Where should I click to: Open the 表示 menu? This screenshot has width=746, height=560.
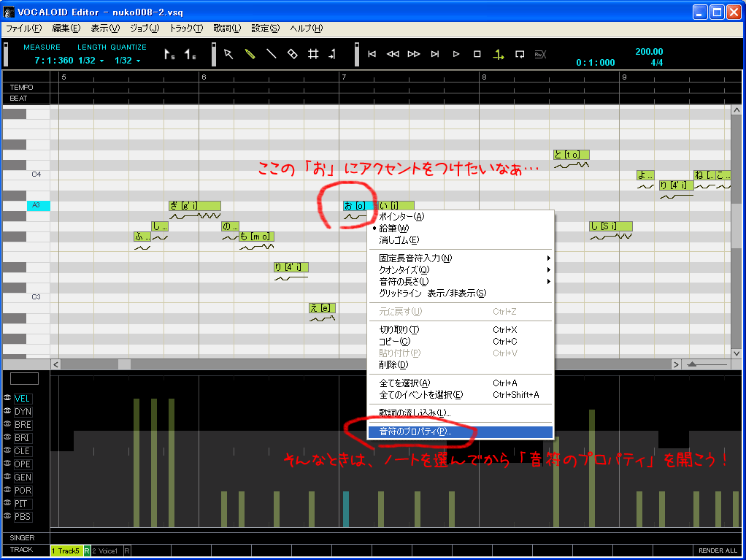pos(105,28)
